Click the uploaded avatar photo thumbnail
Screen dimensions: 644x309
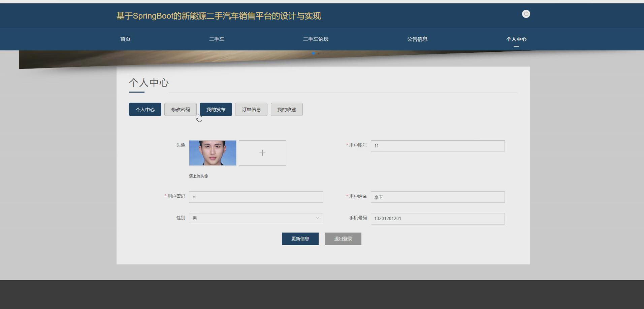(213, 153)
